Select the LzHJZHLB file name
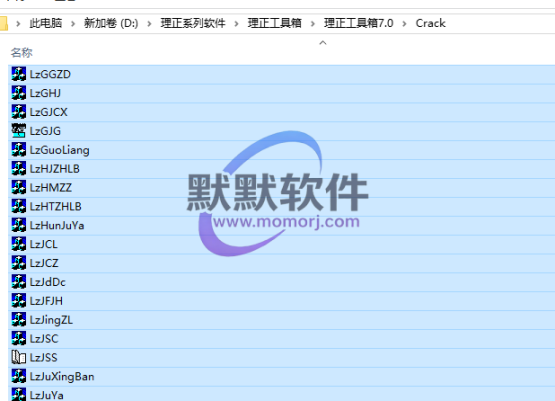Screen dimensions: 555x401 click(x=55, y=169)
